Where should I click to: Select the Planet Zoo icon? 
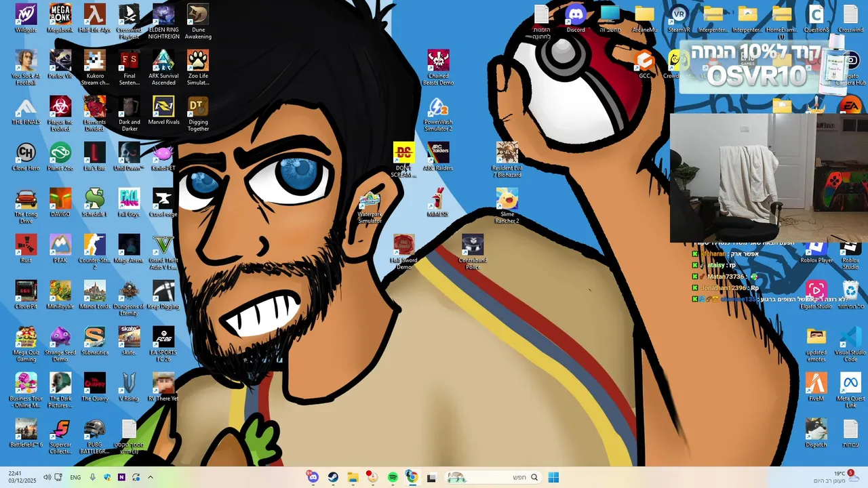click(60, 157)
